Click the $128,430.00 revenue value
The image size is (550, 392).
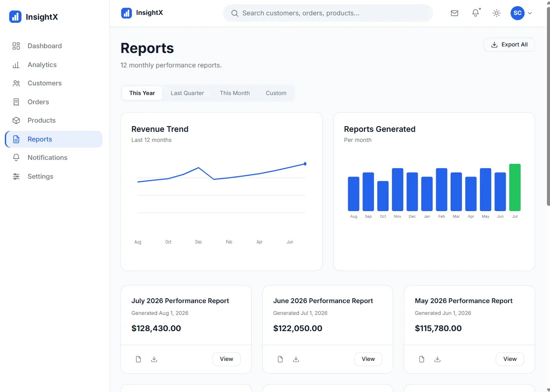point(156,328)
